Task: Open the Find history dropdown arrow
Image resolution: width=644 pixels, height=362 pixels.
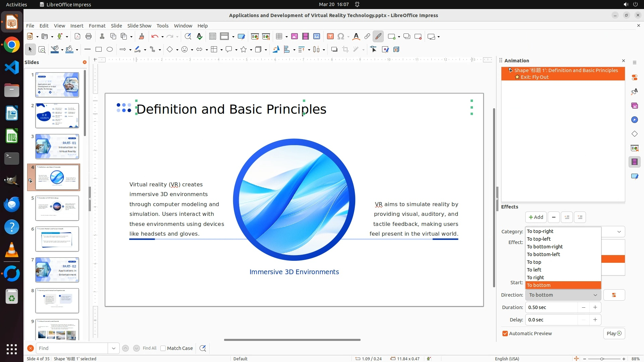Action: (114, 348)
